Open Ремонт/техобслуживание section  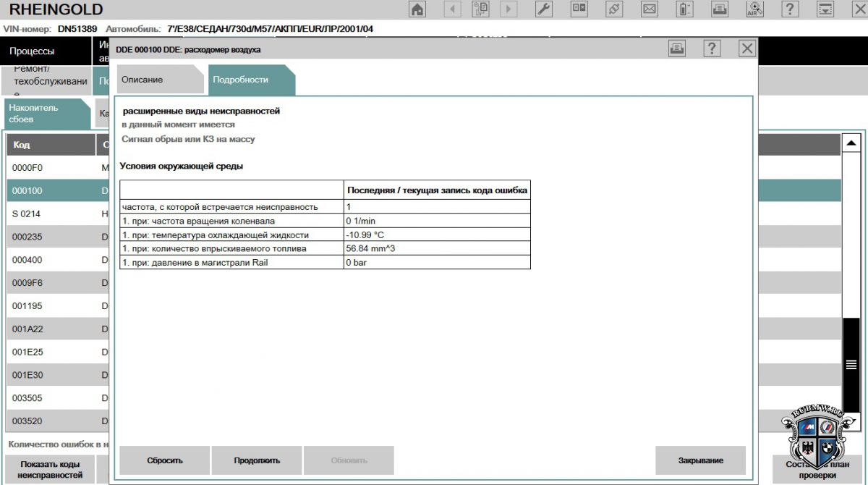click(46, 81)
